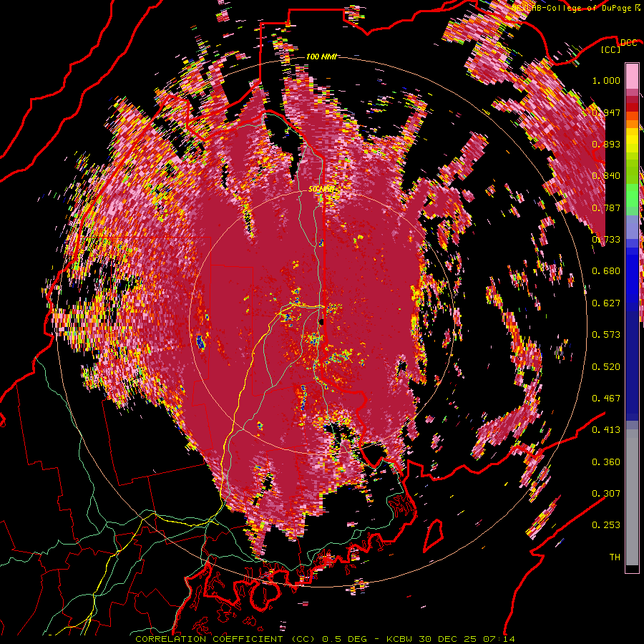The height and width of the screenshot is (644, 644).
Task: Click the "100 NMI" range ring label
Action: coord(321,57)
